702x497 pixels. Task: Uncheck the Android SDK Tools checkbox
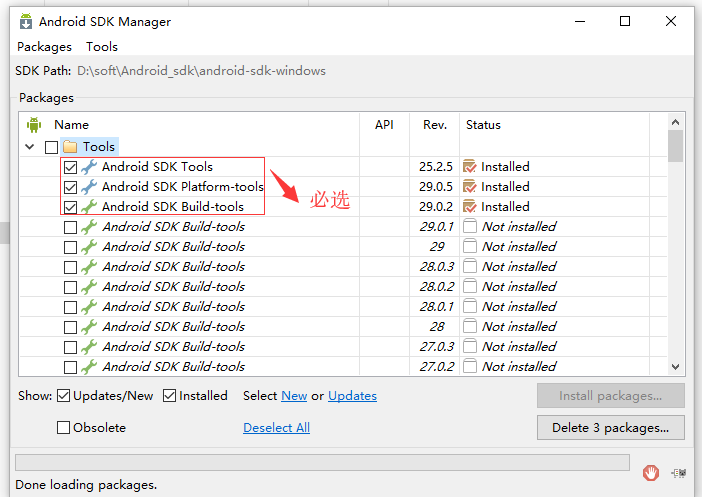(70, 167)
